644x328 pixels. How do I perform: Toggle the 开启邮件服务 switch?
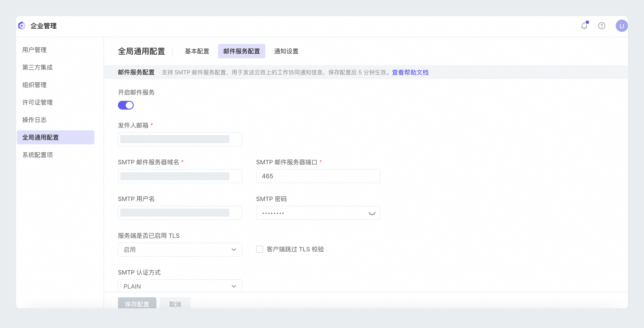pos(126,105)
